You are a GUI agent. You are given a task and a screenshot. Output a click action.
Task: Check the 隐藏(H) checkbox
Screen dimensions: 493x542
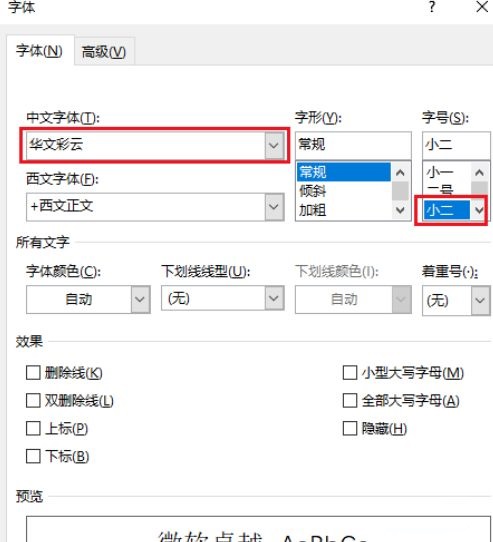pyautogui.click(x=350, y=429)
